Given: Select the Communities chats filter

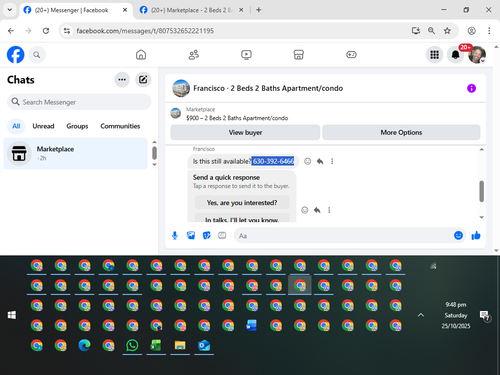Looking at the screenshot, I should tap(120, 126).
